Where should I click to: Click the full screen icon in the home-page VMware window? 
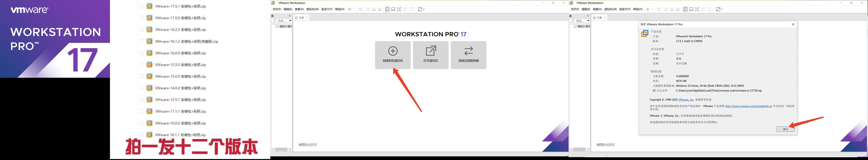click(399, 9)
